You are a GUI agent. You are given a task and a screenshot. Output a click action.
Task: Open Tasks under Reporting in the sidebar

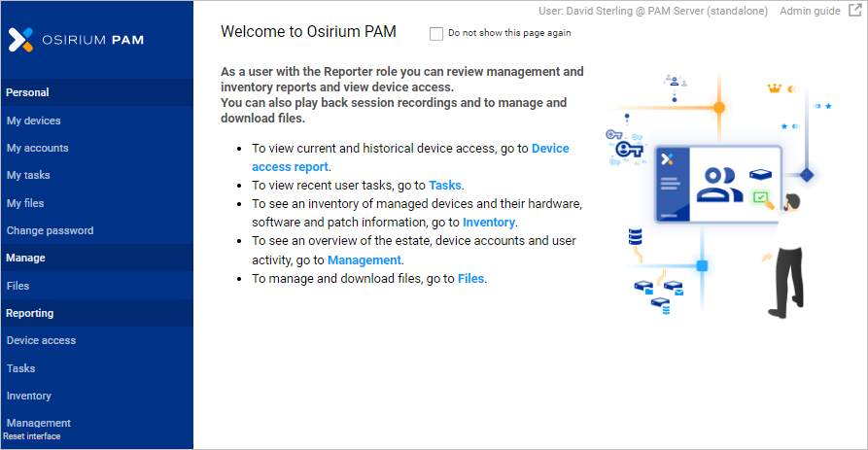pyautogui.click(x=21, y=368)
